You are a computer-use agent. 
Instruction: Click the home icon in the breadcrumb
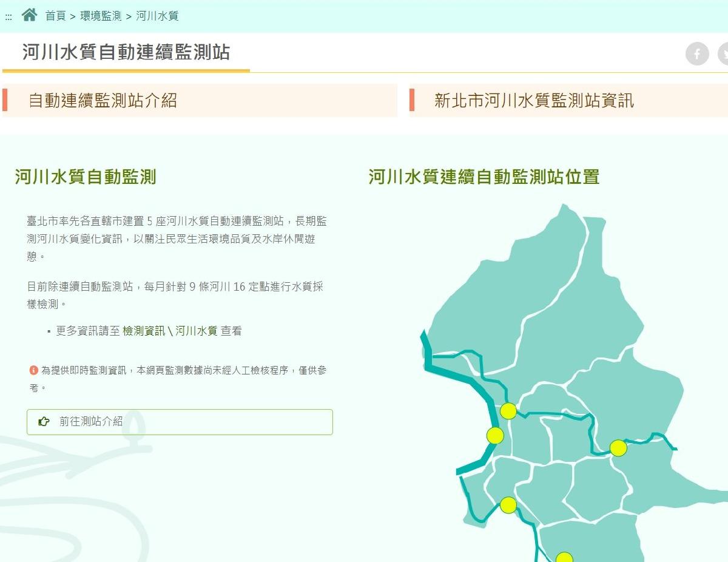(x=29, y=15)
